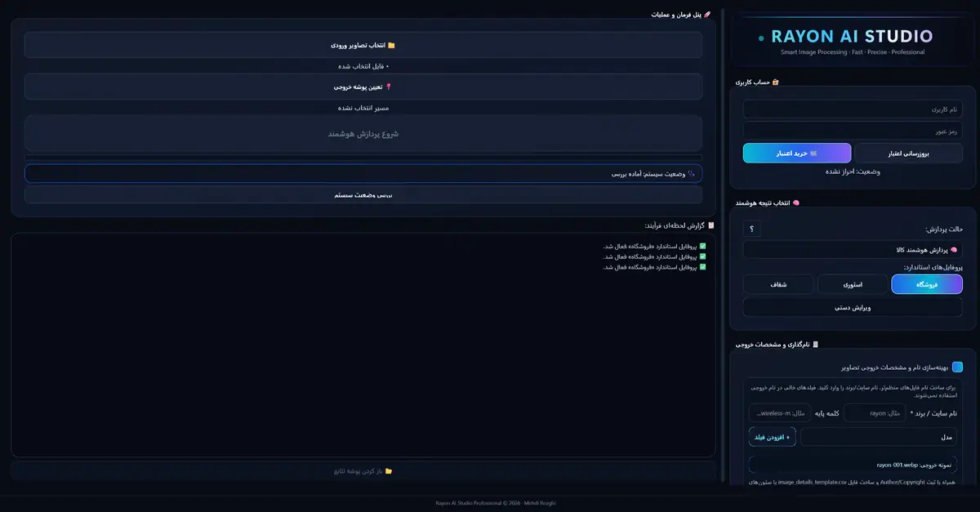Screen dimensions: 980x512
Task: Click the rocket icon beside پنل فرمان و عملیات
Action: coord(707,15)
